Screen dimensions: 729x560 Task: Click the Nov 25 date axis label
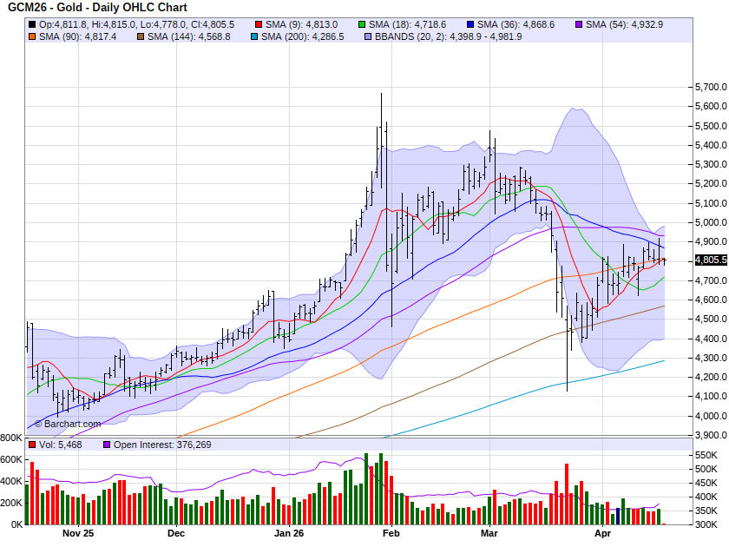77,534
